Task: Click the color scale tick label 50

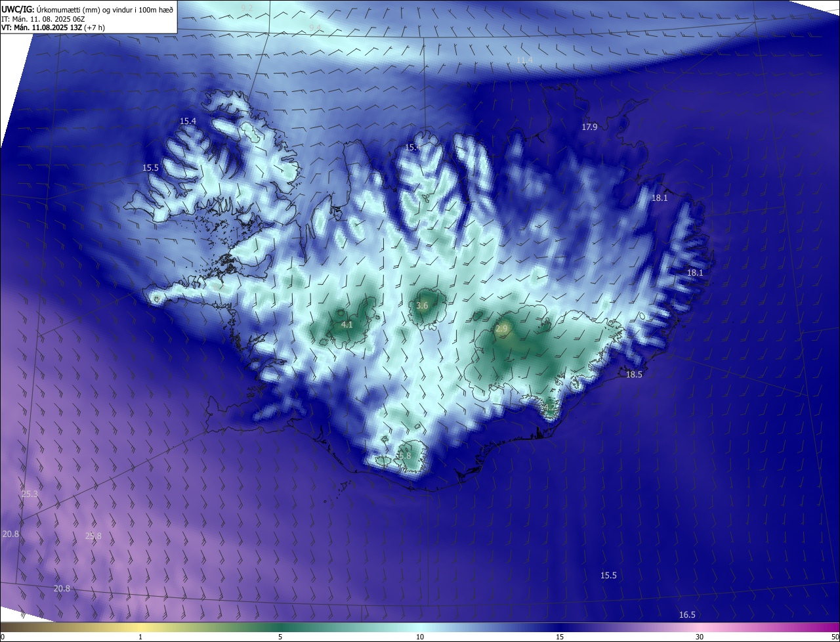Action: (x=835, y=637)
